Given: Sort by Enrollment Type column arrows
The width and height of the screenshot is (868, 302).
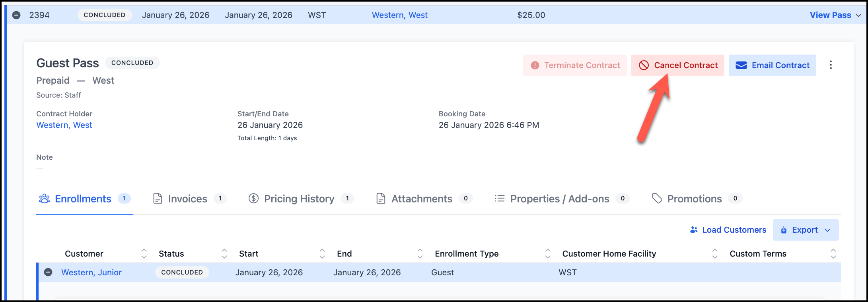Looking at the screenshot, I should 548,254.
